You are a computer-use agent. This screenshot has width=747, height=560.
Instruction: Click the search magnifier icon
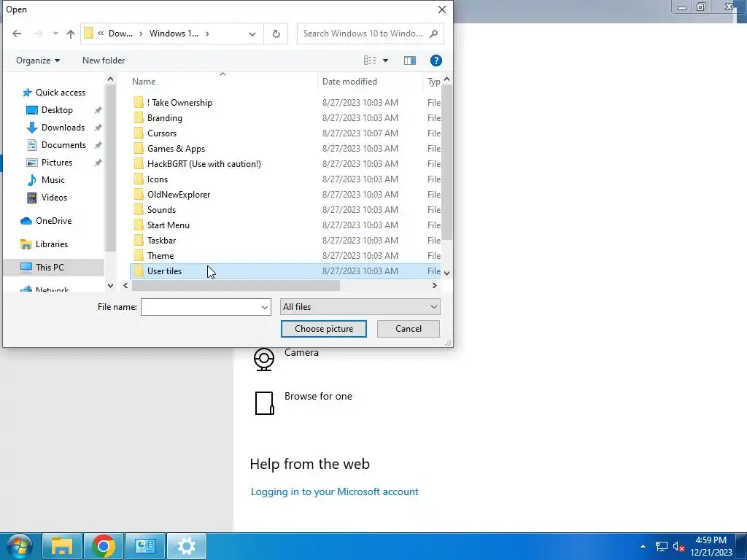pos(433,34)
